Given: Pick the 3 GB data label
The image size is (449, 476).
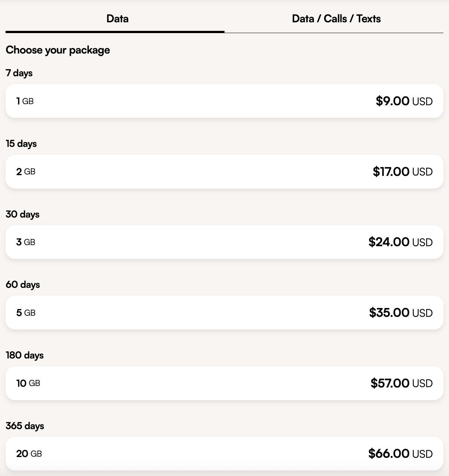Looking at the screenshot, I should point(26,242).
